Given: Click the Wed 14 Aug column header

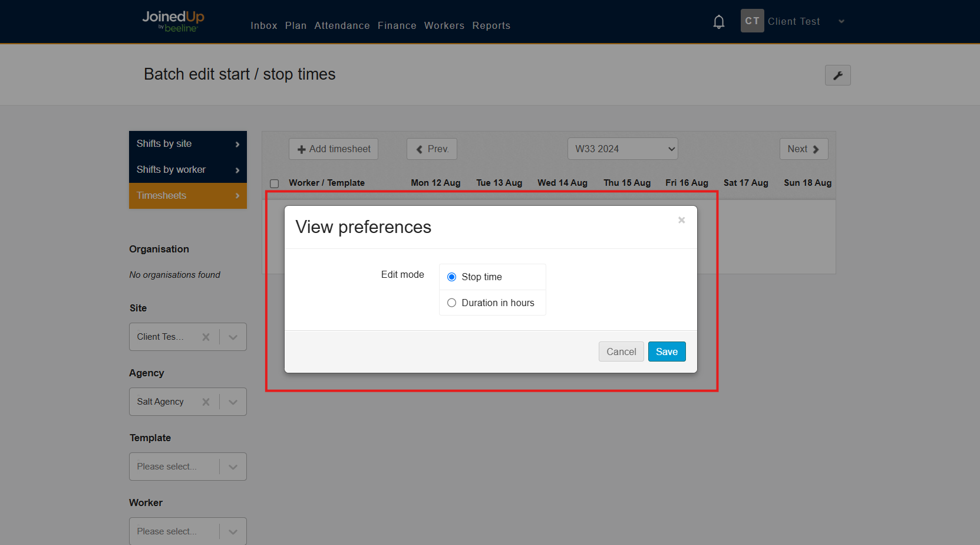Looking at the screenshot, I should coord(562,183).
